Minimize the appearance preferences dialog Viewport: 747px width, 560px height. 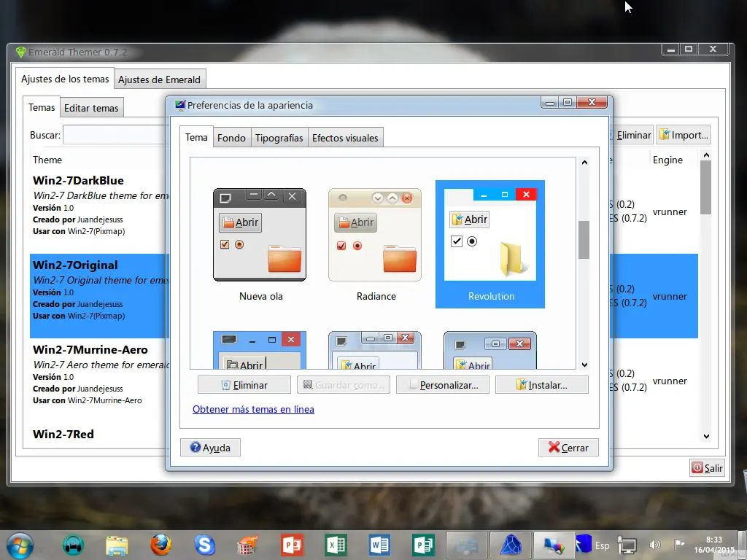(x=550, y=102)
